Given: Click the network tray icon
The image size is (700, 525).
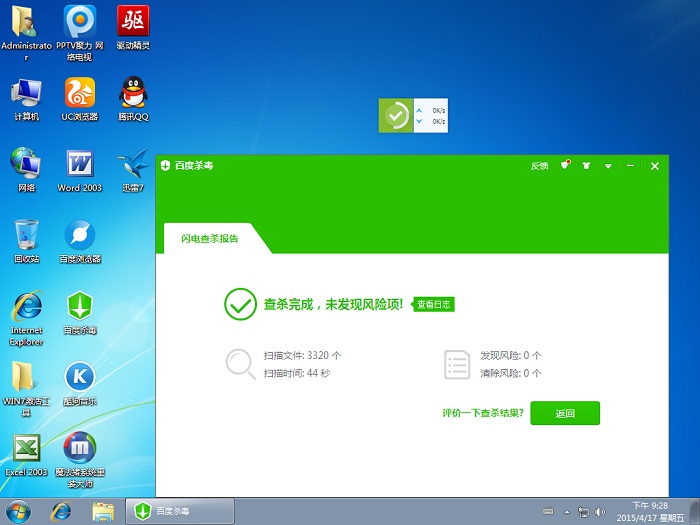Looking at the screenshot, I should pyautogui.click(x=583, y=512).
